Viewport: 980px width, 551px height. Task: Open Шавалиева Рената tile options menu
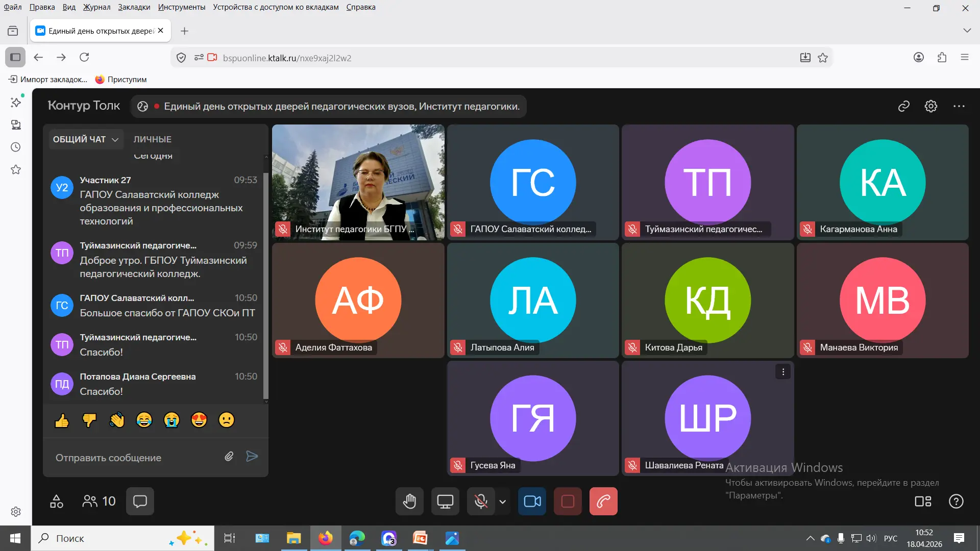(x=783, y=372)
